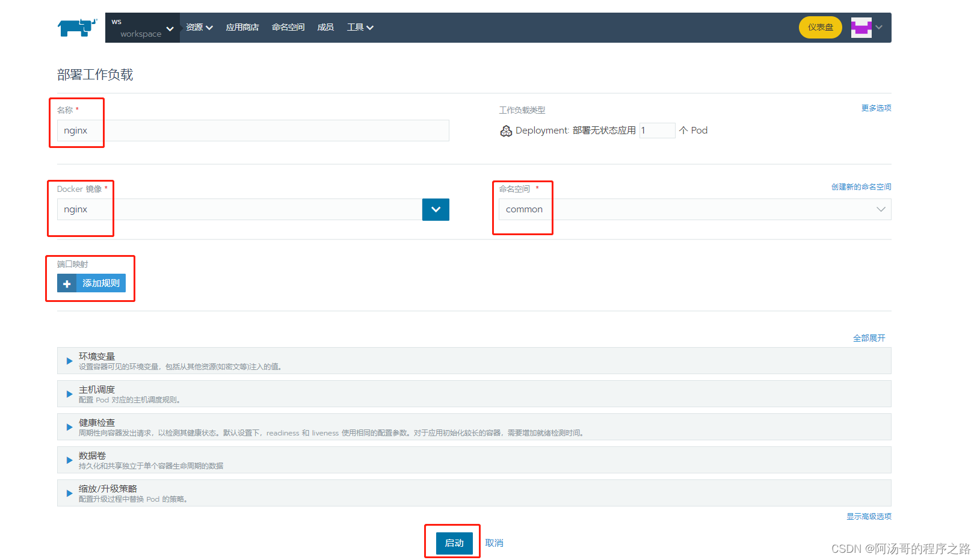Click the 取消 link
The height and width of the screenshot is (560, 980).
[494, 543]
